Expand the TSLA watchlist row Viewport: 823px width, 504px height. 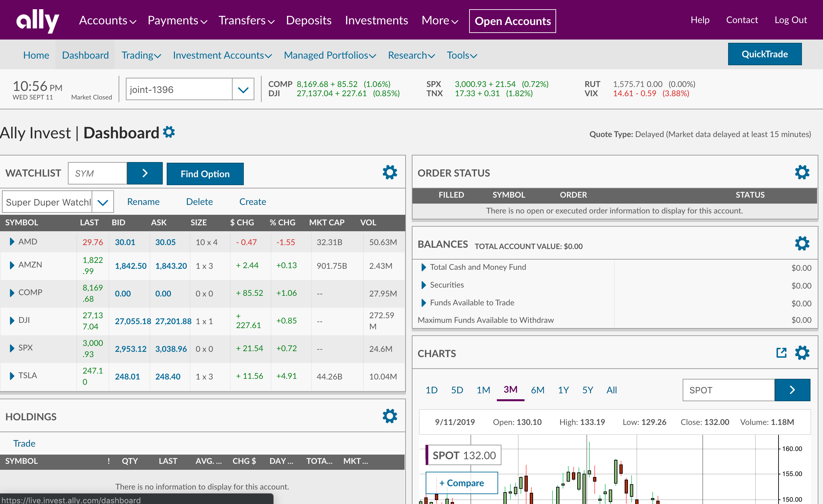pos(12,376)
